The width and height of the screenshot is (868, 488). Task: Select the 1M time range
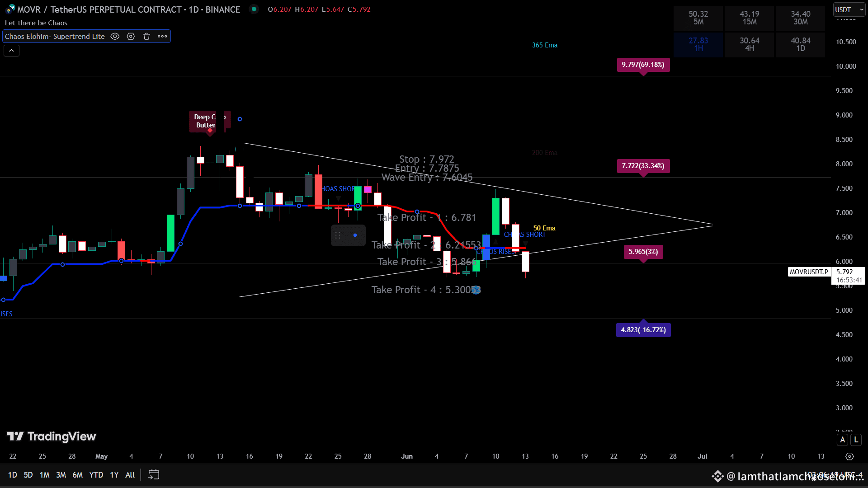click(x=44, y=475)
